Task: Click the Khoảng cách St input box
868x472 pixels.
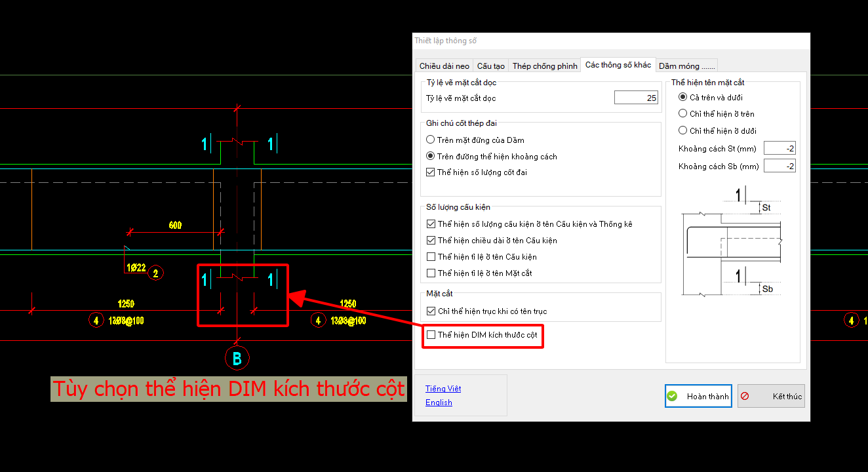Action: [x=779, y=149]
